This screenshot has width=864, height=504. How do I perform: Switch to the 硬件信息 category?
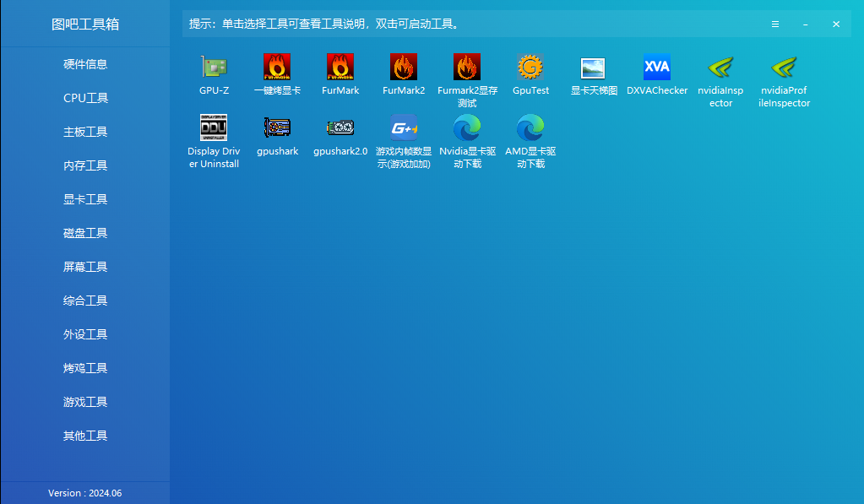pyautogui.click(x=85, y=64)
